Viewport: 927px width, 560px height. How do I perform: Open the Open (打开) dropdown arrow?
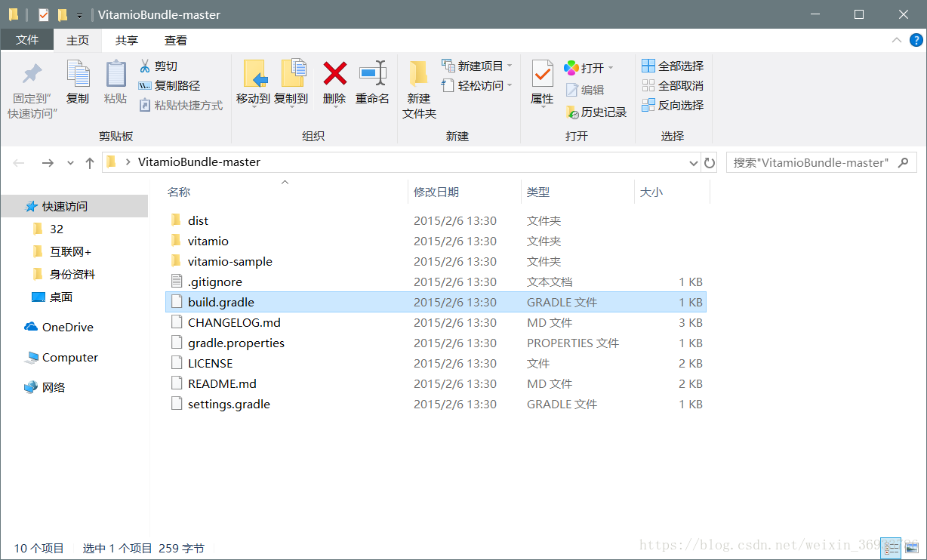coord(611,68)
